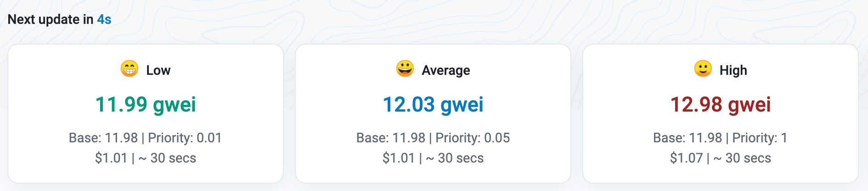Screen dimensions: 868x191
Task: Click the Base 11.98 text in Average card
Action: coord(391,138)
